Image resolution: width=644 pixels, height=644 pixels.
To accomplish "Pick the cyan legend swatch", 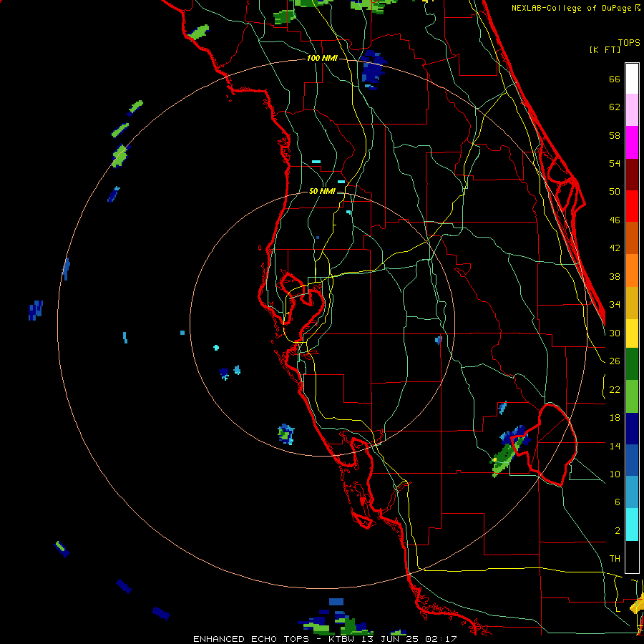I will [632, 525].
